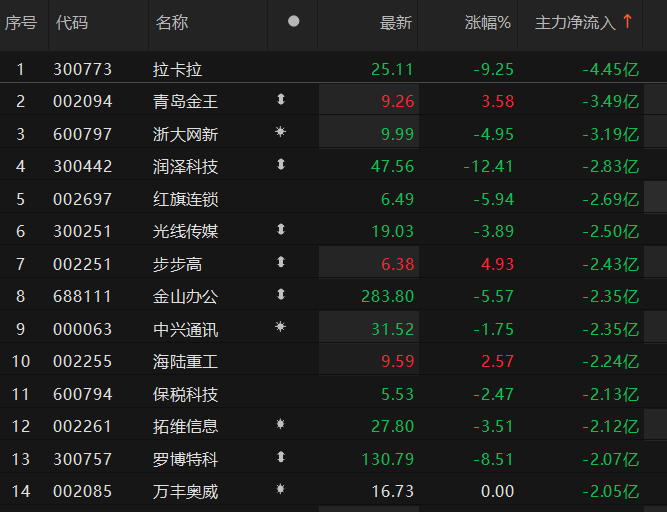The height and width of the screenshot is (512, 667).
Task: Select stock name 万丰奥威
Action: pos(185,492)
